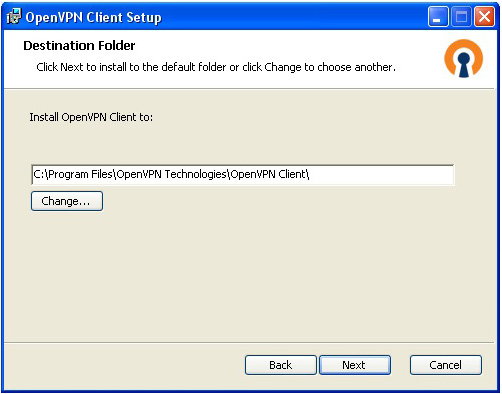
Task: Click inside the installation path text field
Action: 243,174
